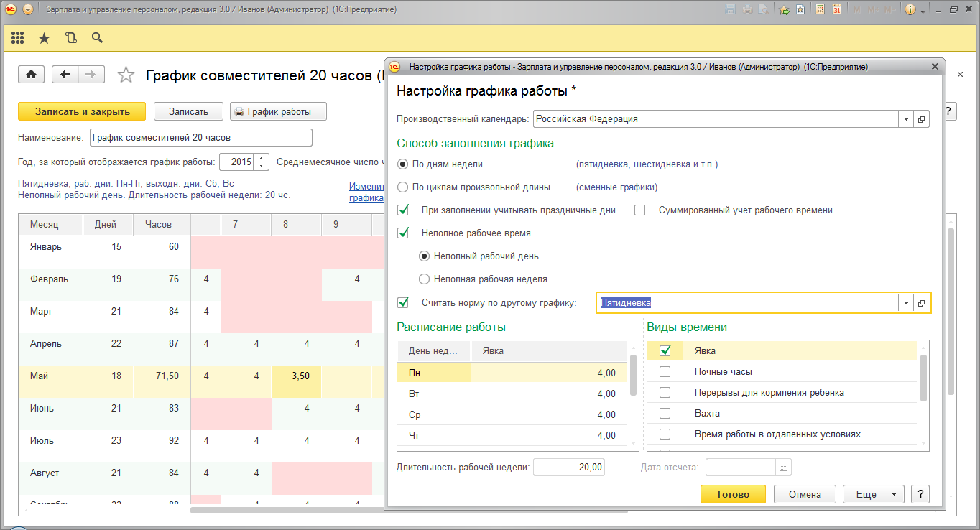The width and height of the screenshot is (980, 530).
Task: Open the calculator in title bar
Action: pos(820,10)
